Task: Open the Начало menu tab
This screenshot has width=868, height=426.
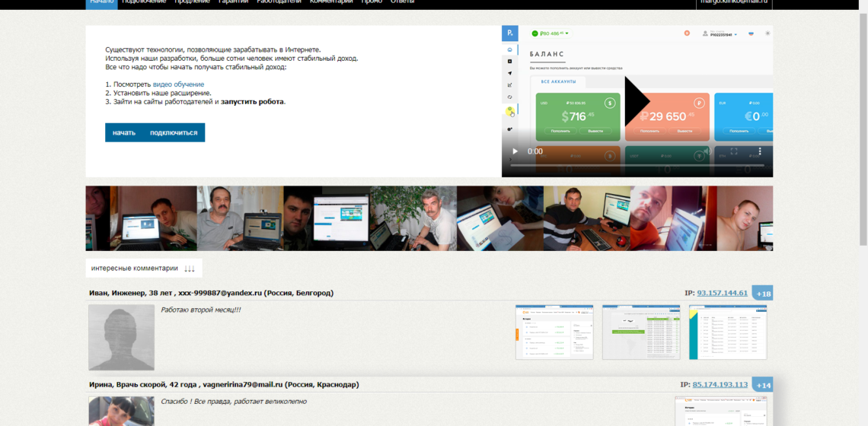Action: point(101,2)
